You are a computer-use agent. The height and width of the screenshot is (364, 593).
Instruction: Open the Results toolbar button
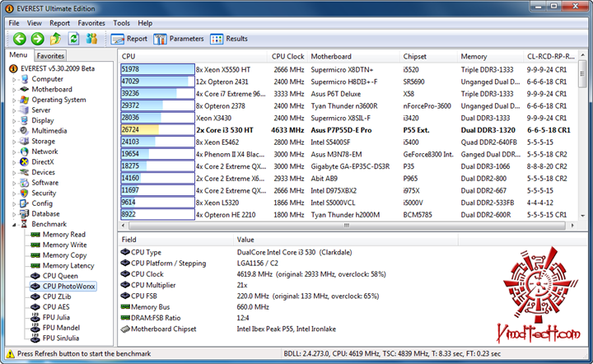point(229,39)
